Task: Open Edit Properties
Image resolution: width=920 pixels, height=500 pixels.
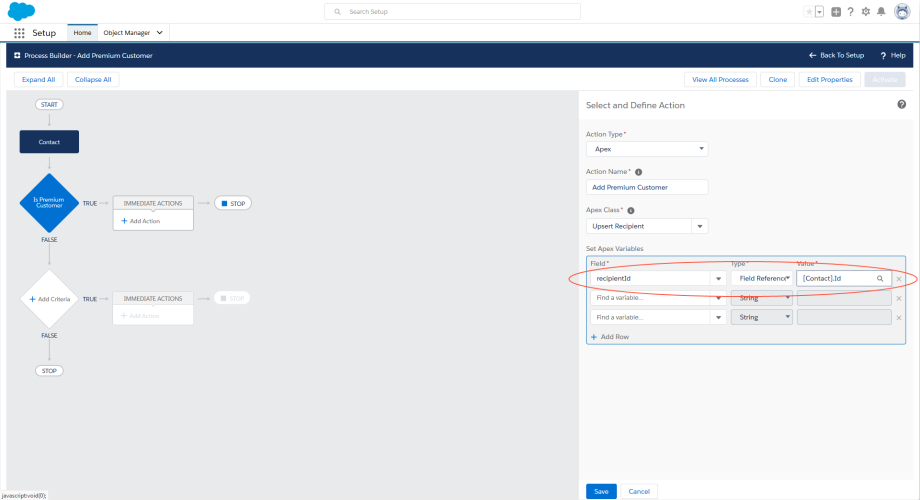Action: [830, 80]
